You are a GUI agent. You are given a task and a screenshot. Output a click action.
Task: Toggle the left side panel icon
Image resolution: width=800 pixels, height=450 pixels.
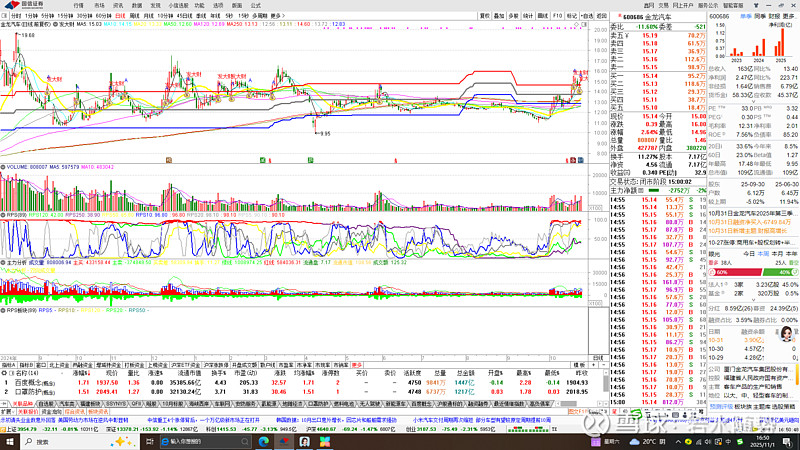[x=4, y=16]
